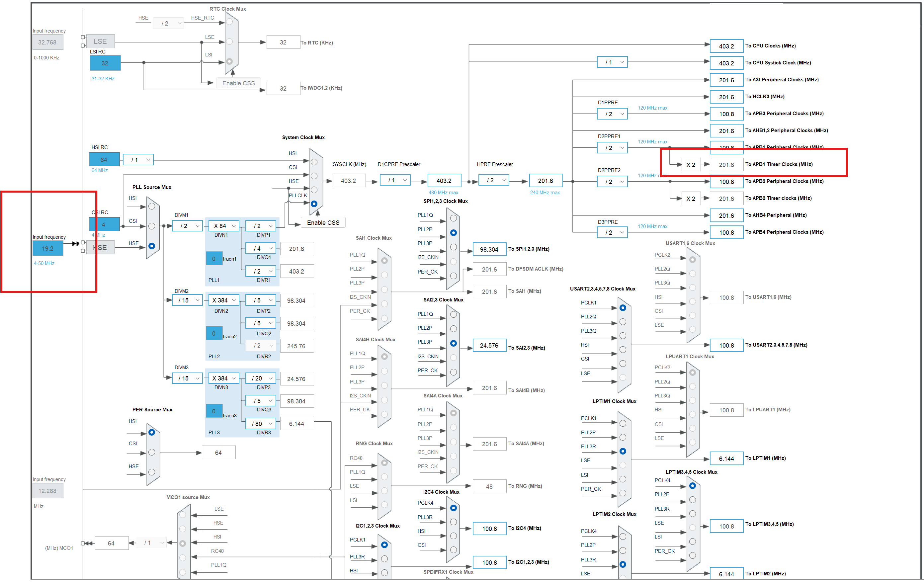Open the DIVN1 X 84 multiplier dropdown
The width and height of the screenshot is (924, 584).
pos(223,226)
